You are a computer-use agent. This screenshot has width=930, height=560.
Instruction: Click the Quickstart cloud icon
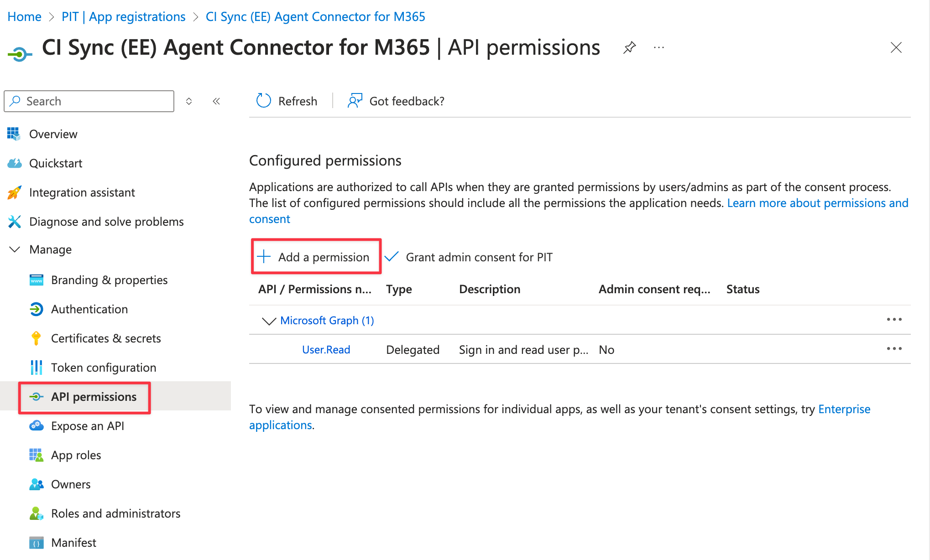click(15, 163)
